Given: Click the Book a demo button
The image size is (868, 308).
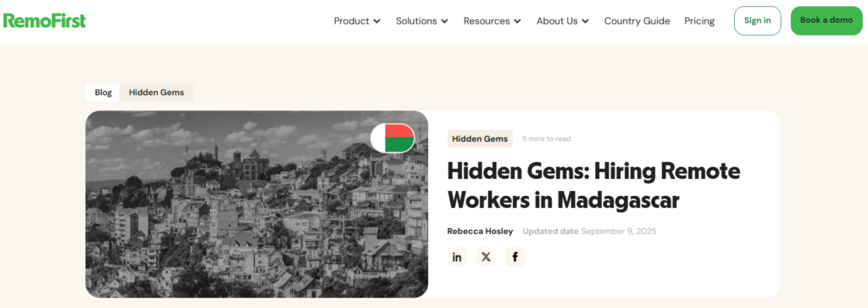Looking at the screenshot, I should pyautogui.click(x=826, y=20).
